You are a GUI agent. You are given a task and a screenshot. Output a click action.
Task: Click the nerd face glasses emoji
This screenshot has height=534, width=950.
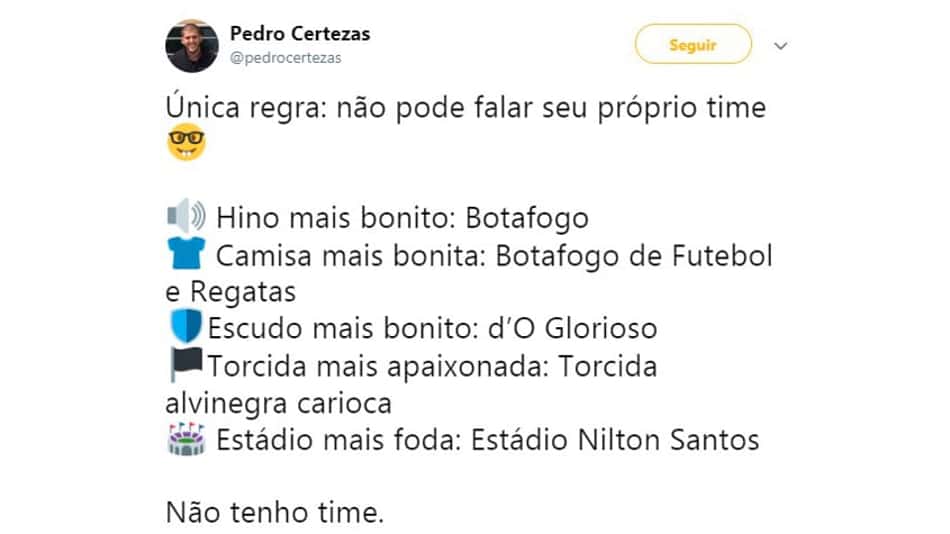tap(186, 142)
